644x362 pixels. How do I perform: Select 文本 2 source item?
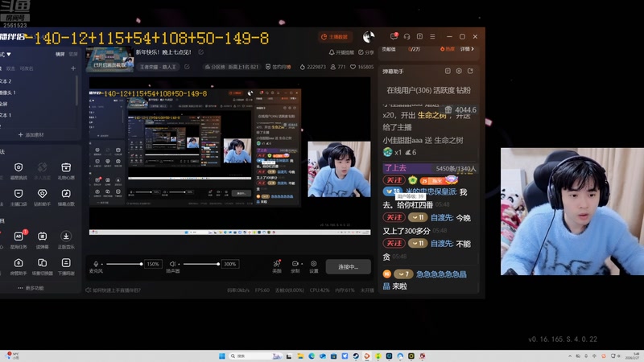[6, 81]
